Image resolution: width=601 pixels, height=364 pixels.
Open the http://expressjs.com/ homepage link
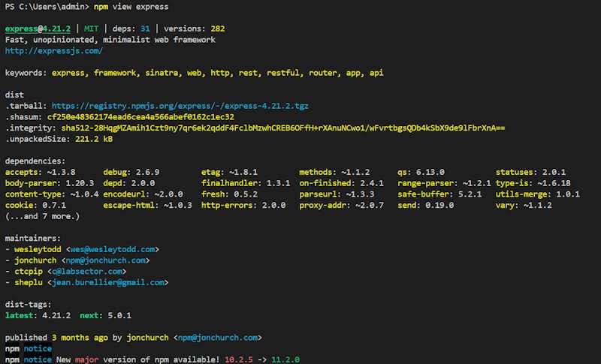click(53, 51)
